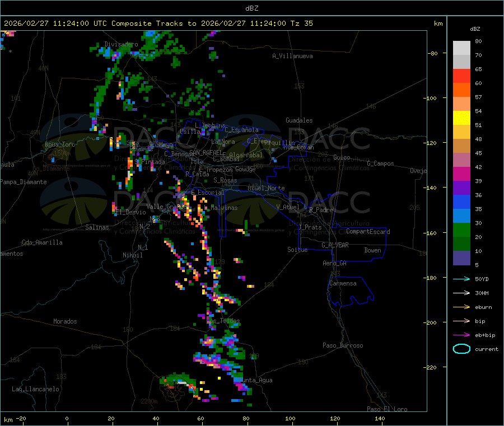504x426 pixels.
Task: Click the dBZ title at top
Action: pos(251,8)
